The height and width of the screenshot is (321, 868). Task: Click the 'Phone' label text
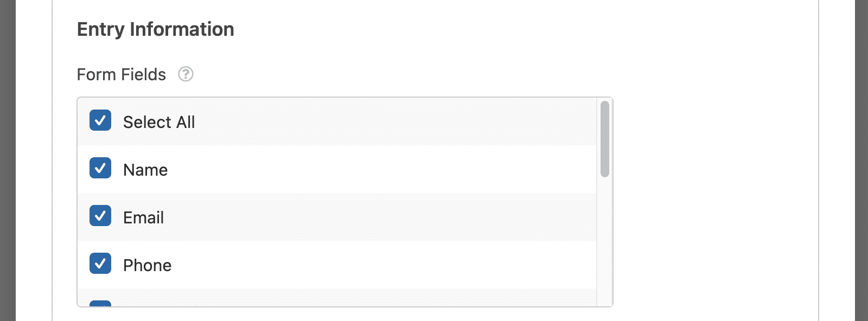(x=147, y=265)
